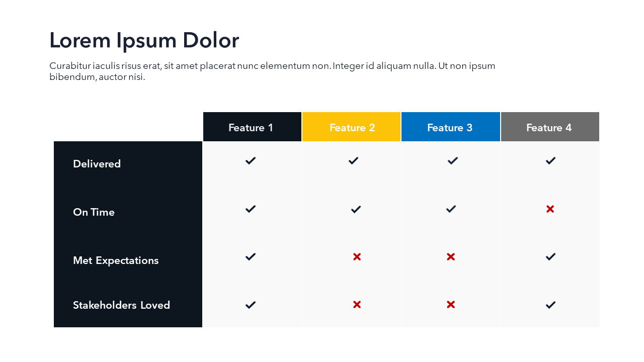This screenshot has width=644, height=362.
Task: Click the Feature 2 Delivered checkmark
Action: pos(353,161)
